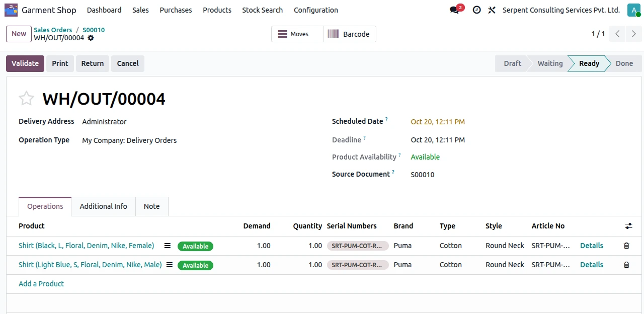Cancel the delivery order

point(128,63)
